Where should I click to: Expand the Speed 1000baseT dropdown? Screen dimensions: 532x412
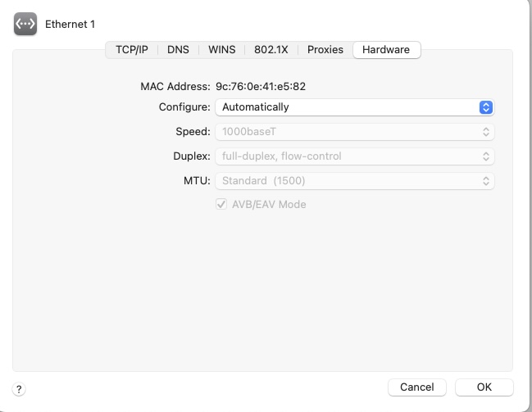(353, 131)
